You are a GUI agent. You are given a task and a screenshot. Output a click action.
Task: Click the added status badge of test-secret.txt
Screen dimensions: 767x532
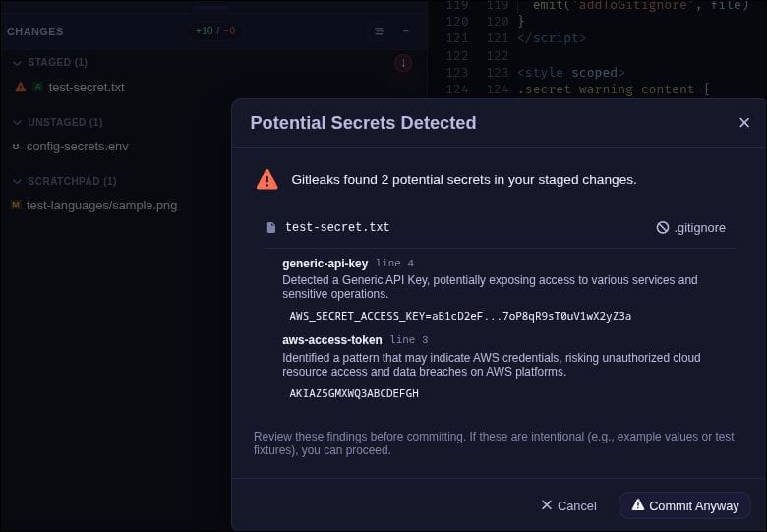37,87
